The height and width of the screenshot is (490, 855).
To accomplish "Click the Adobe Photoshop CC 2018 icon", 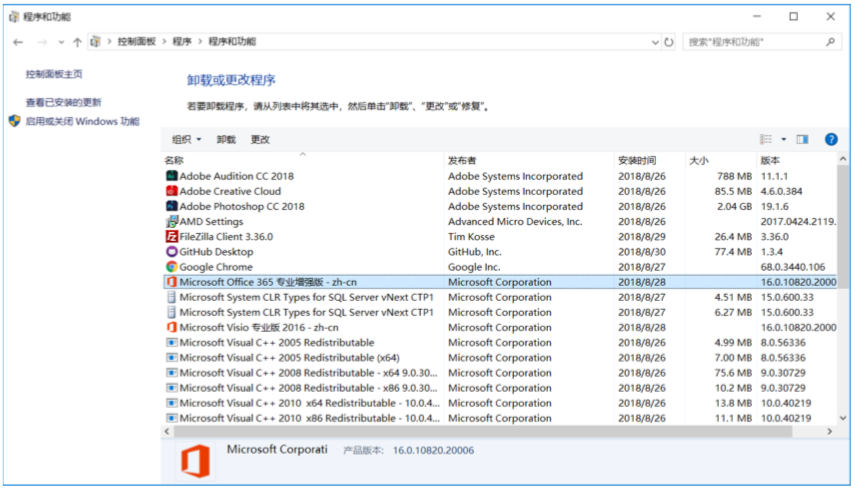I will (171, 206).
